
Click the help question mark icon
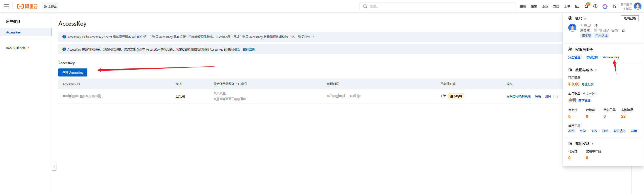(595, 7)
